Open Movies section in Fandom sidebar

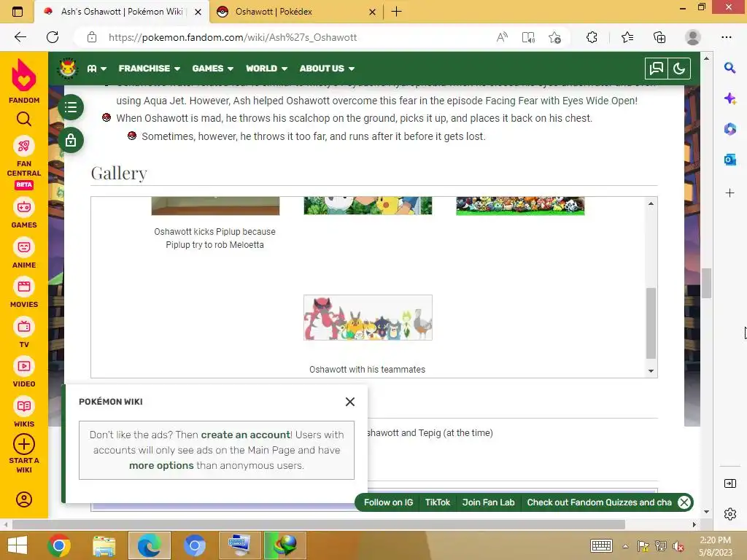point(24,292)
